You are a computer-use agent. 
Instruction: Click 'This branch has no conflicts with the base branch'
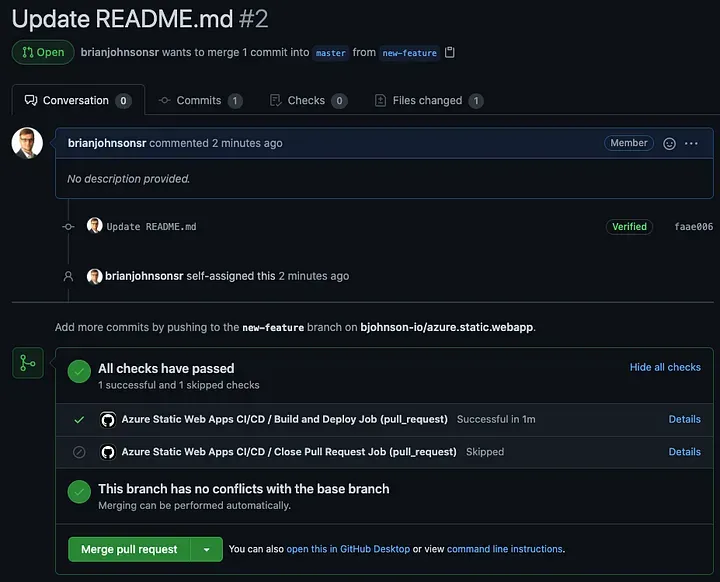point(244,489)
